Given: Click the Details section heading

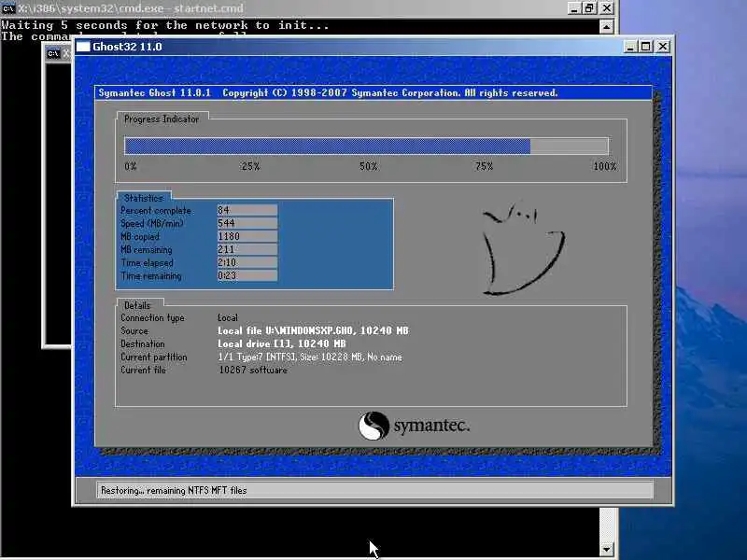Looking at the screenshot, I should tap(137, 305).
